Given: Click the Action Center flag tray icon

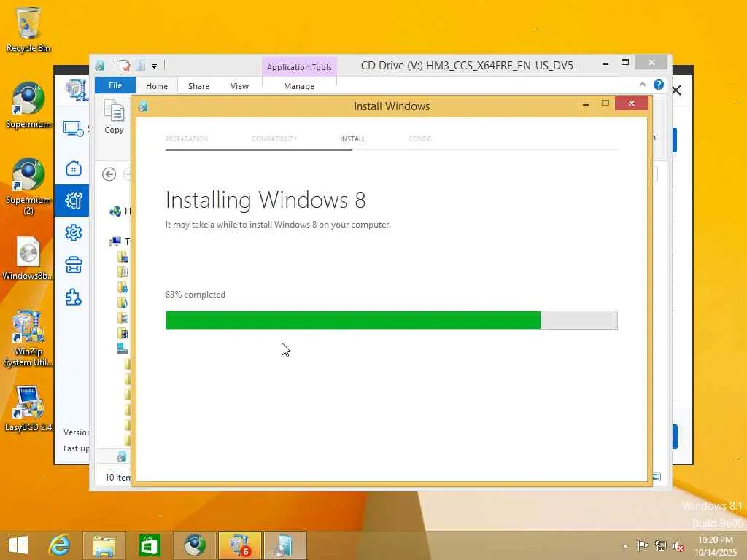Looking at the screenshot, I should 643,545.
